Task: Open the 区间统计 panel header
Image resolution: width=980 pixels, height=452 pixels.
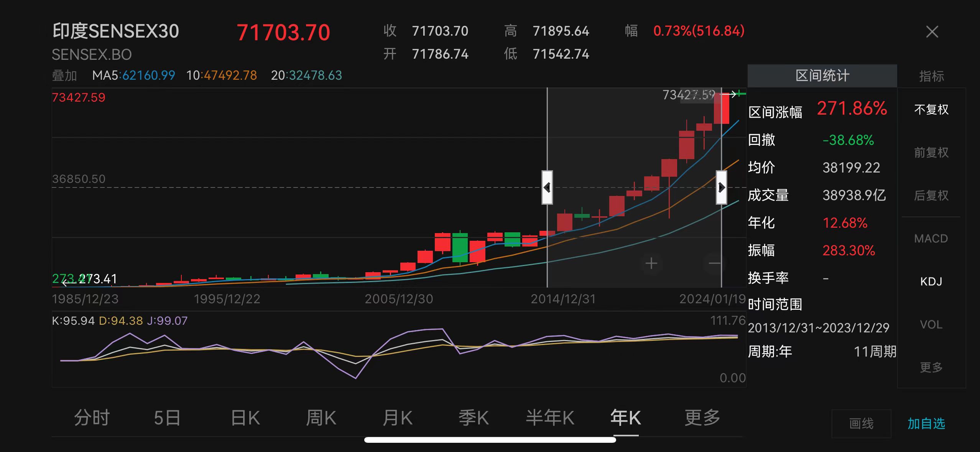Action: [x=822, y=76]
